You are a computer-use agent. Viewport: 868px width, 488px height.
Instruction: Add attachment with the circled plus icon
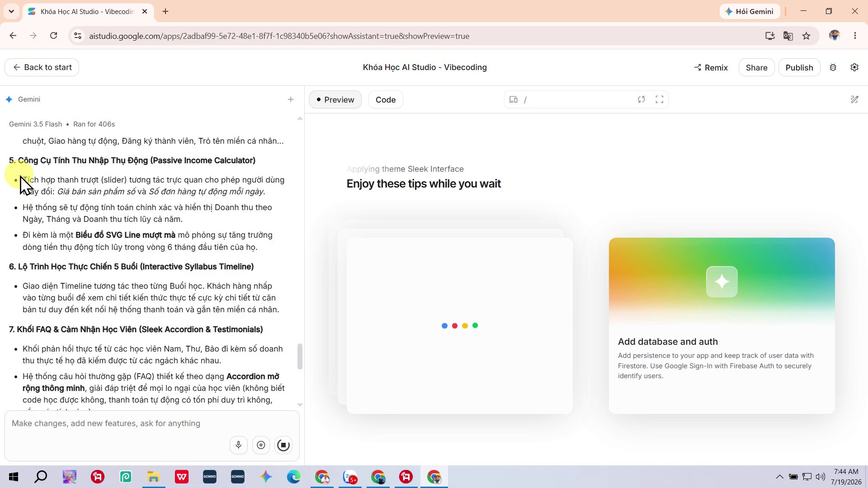point(261,445)
